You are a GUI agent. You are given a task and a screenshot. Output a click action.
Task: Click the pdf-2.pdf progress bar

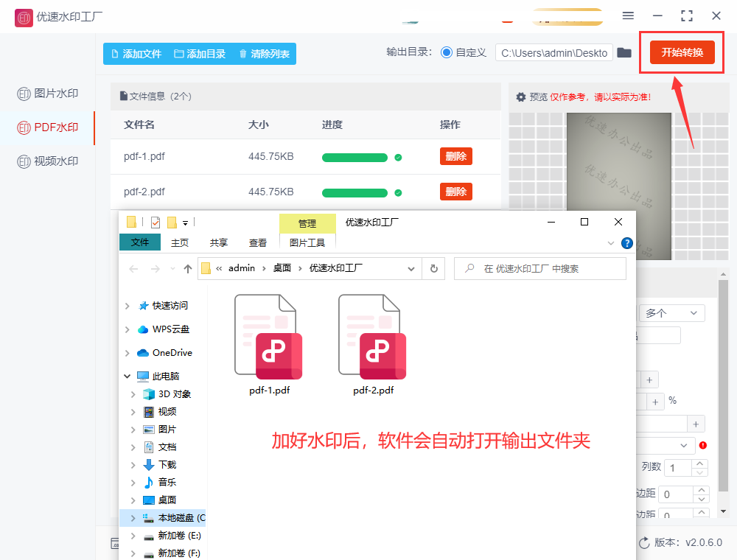354,193
